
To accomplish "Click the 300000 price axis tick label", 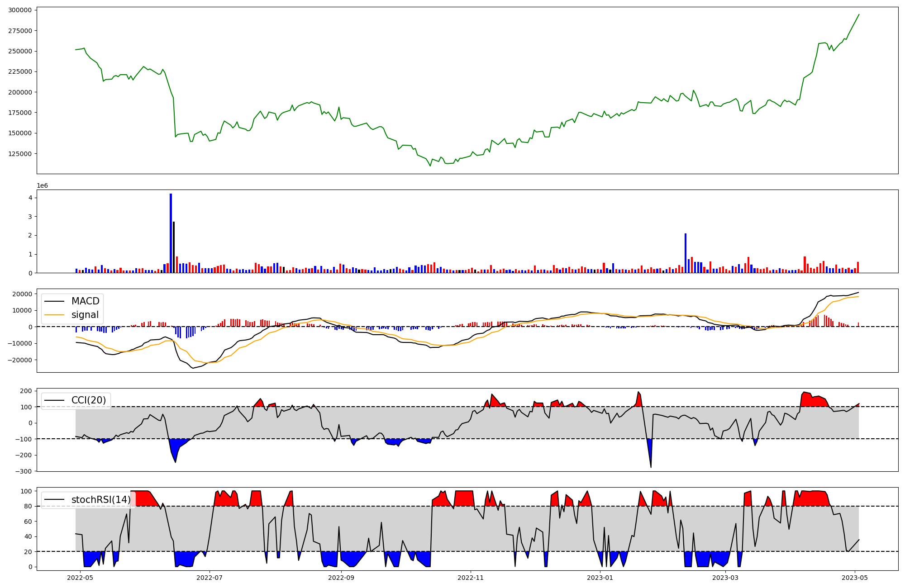I will pyautogui.click(x=20, y=10).
